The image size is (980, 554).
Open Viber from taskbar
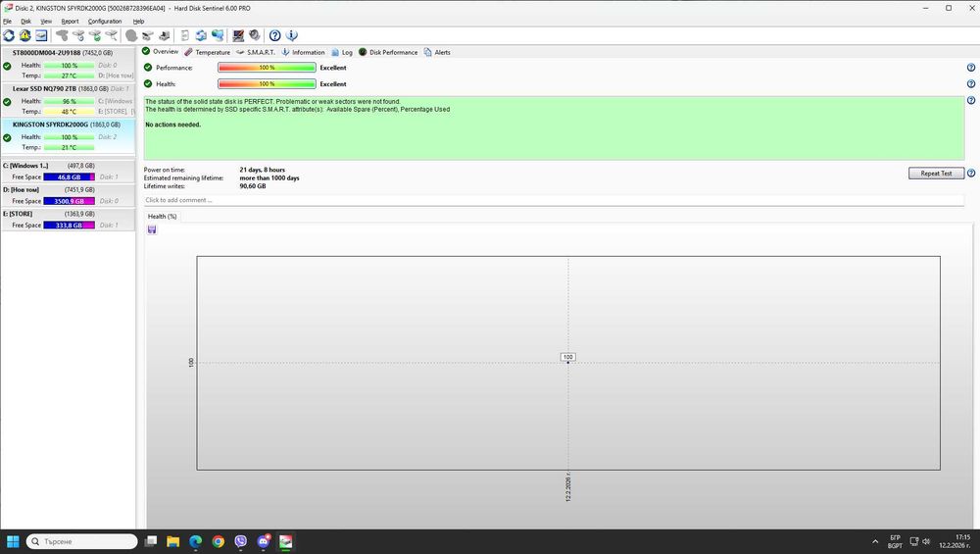tap(241, 541)
